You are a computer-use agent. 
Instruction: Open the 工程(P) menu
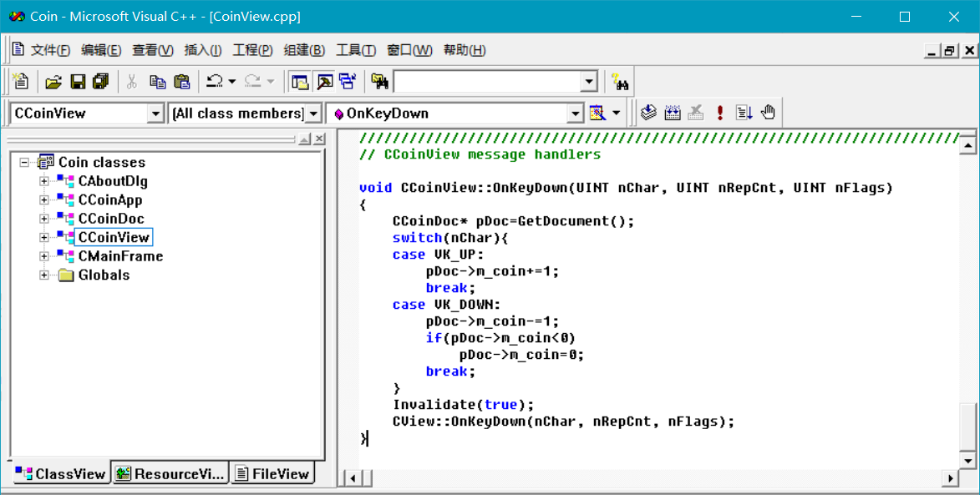point(252,51)
